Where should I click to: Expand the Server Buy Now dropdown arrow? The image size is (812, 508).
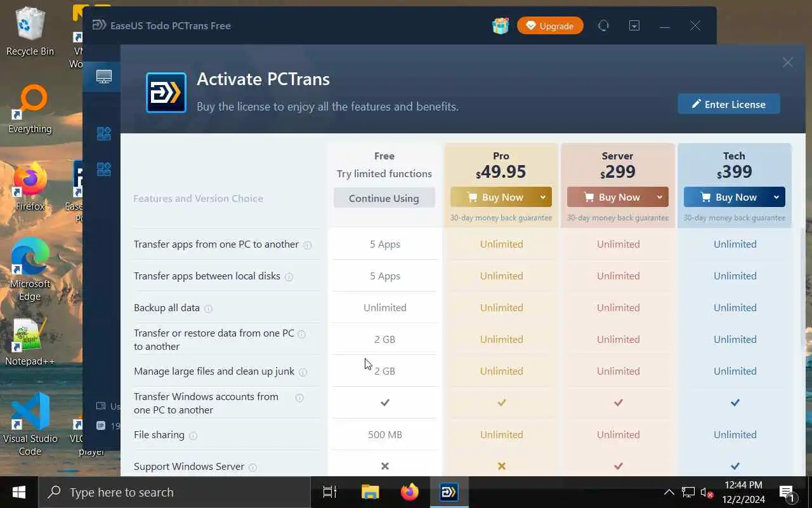[660, 197]
